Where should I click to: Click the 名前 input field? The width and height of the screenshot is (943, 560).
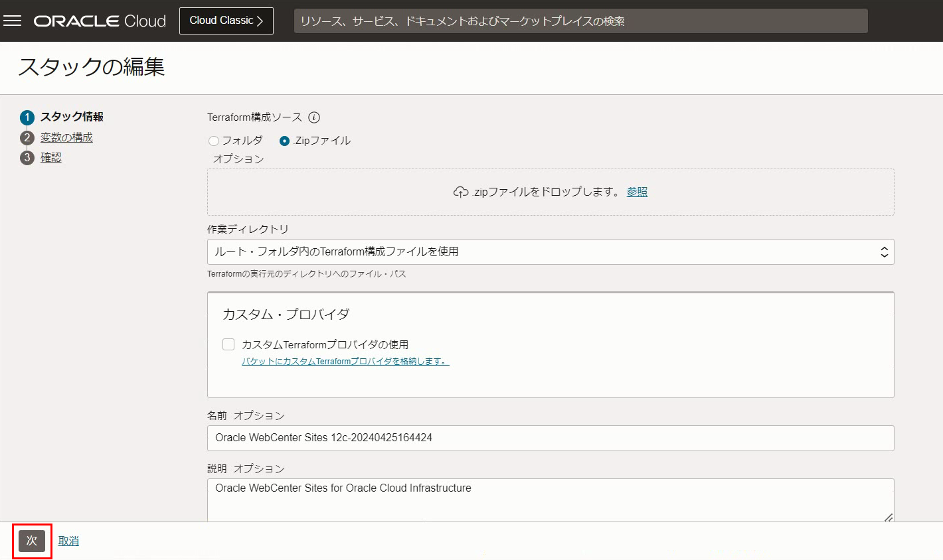coord(551,438)
